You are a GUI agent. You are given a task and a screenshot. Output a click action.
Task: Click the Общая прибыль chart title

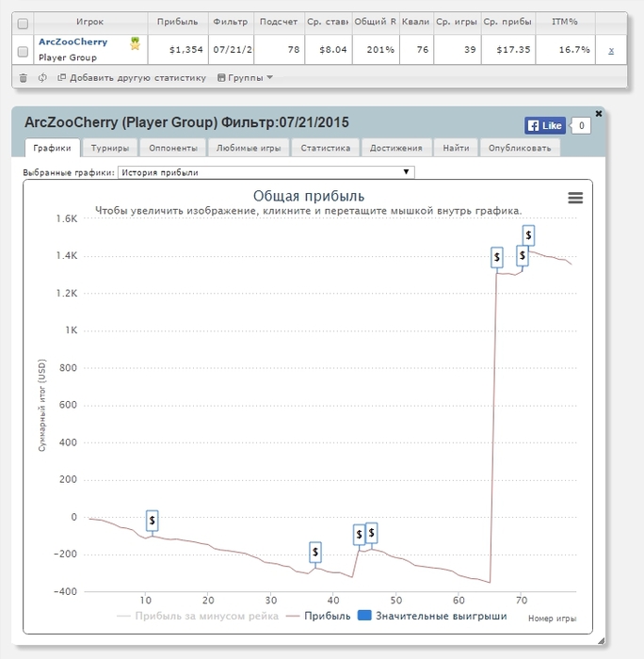point(309,196)
